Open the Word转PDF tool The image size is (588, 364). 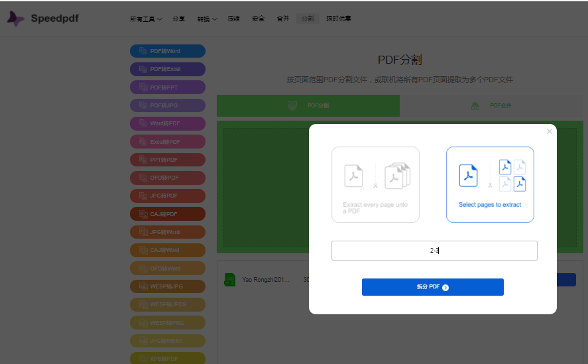168,123
